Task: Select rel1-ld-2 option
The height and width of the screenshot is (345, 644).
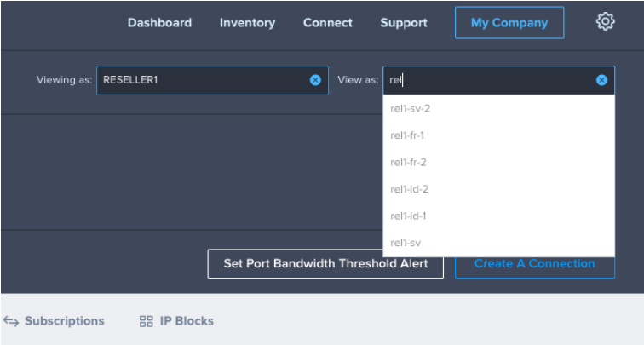Action: click(498, 189)
